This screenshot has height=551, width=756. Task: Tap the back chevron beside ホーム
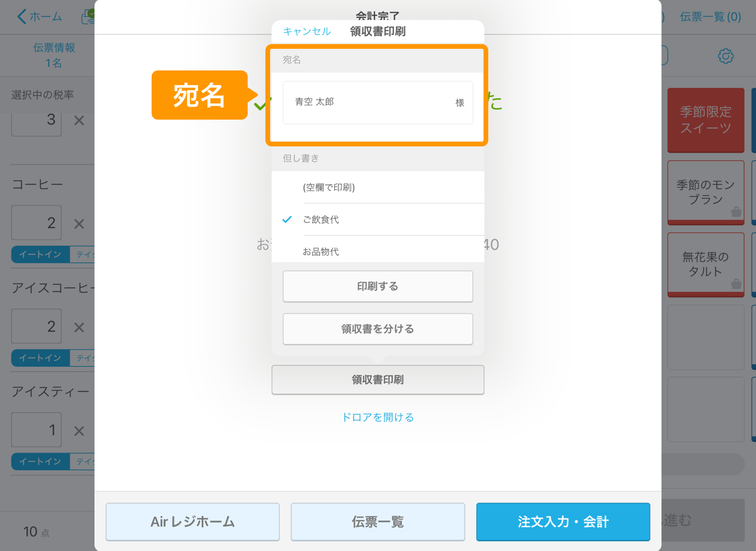22,17
